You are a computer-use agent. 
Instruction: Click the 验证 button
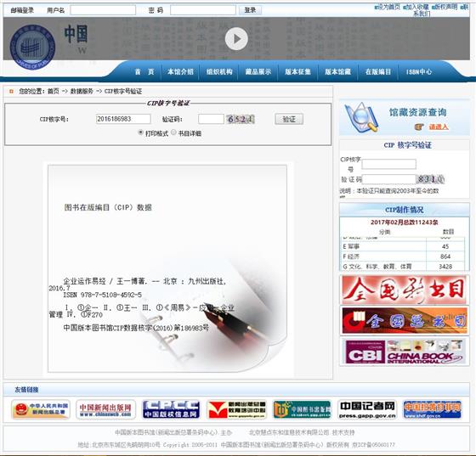click(289, 119)
